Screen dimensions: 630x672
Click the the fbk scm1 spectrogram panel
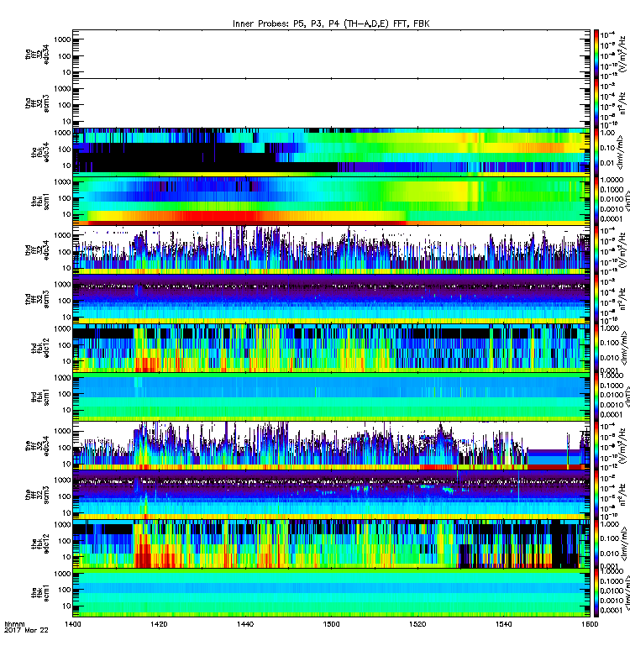click(x=331, y=593)
